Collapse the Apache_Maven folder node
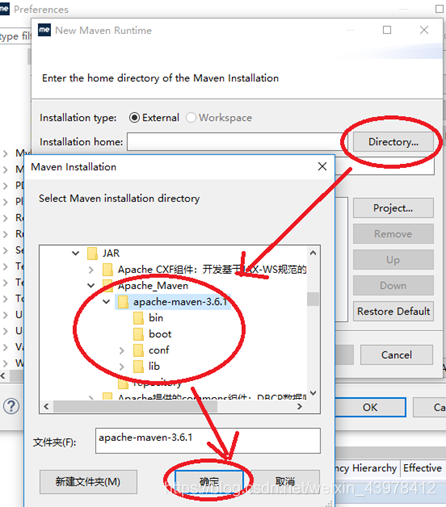This screenshot has height=507, width=446. [91, 285]
